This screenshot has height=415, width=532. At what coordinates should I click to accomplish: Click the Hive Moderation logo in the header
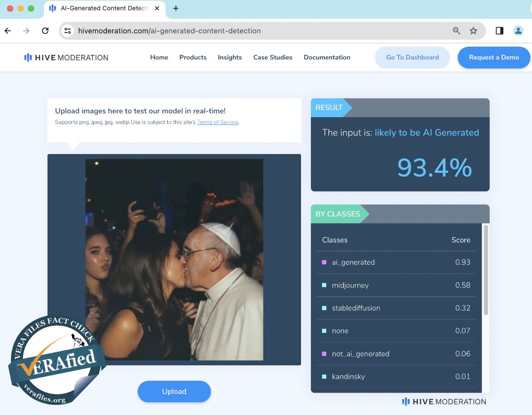tap(66, 57)
